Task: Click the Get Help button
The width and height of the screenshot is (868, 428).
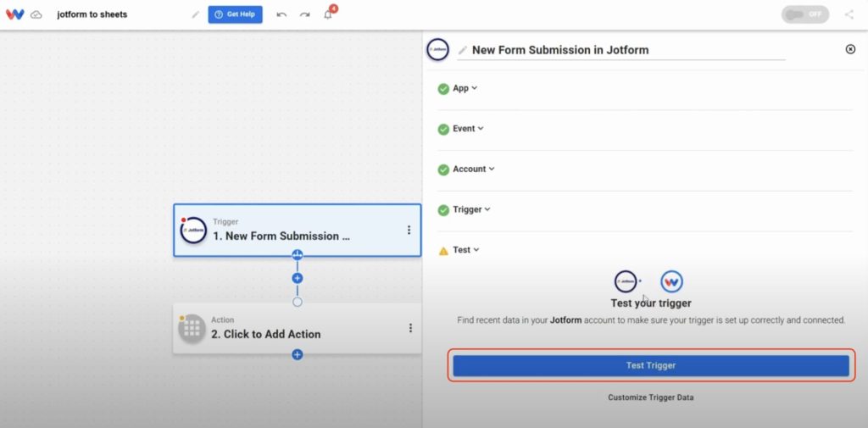Action: click(x=236, y=14)
